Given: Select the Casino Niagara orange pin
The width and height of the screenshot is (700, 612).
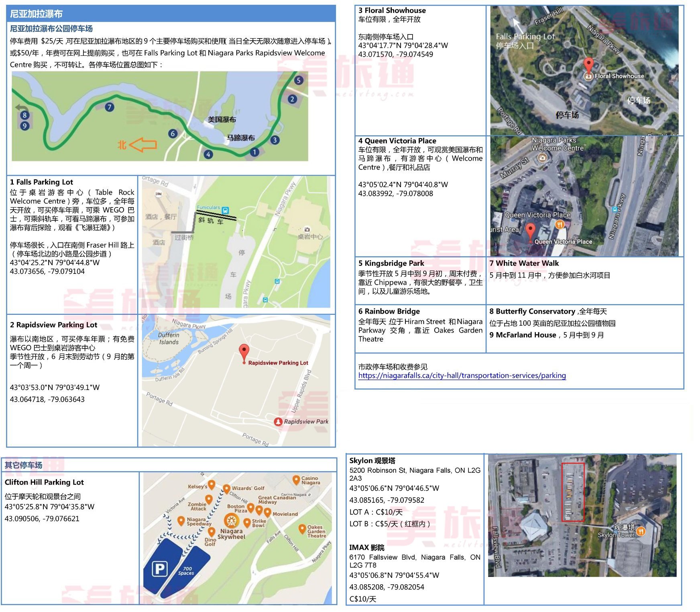Looking at the screenshot, I should [x=296, y=479].
